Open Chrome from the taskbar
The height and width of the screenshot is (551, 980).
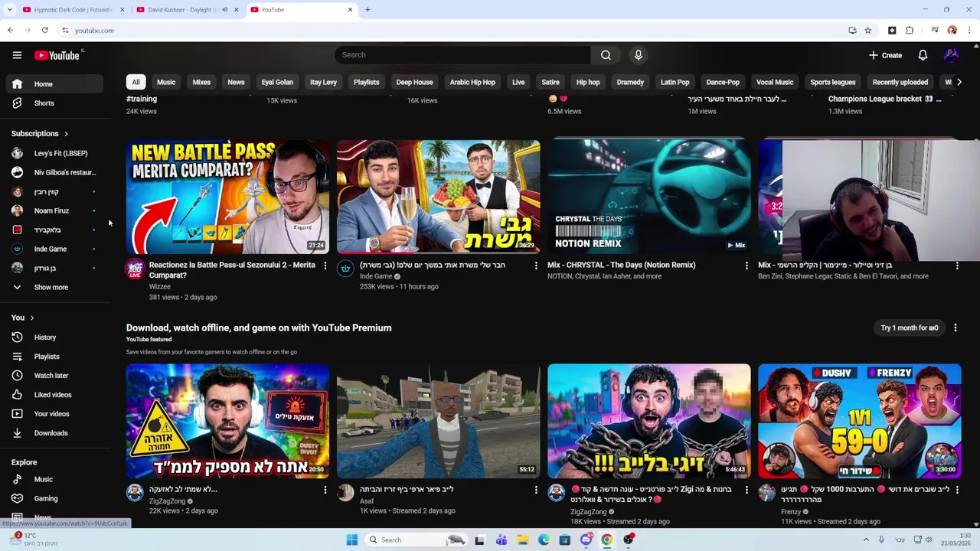[606, 540]
